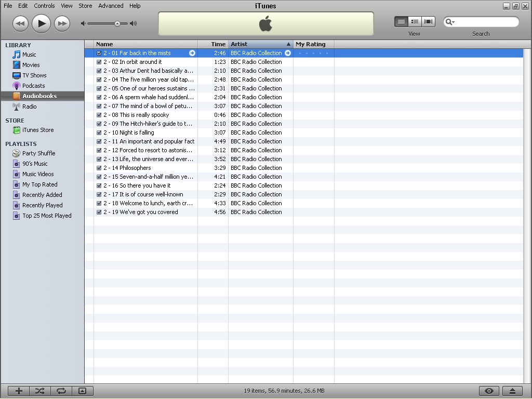Viewport: 532px width, 399px height.
Task: Switch to list view button
Action: [401, 22]
